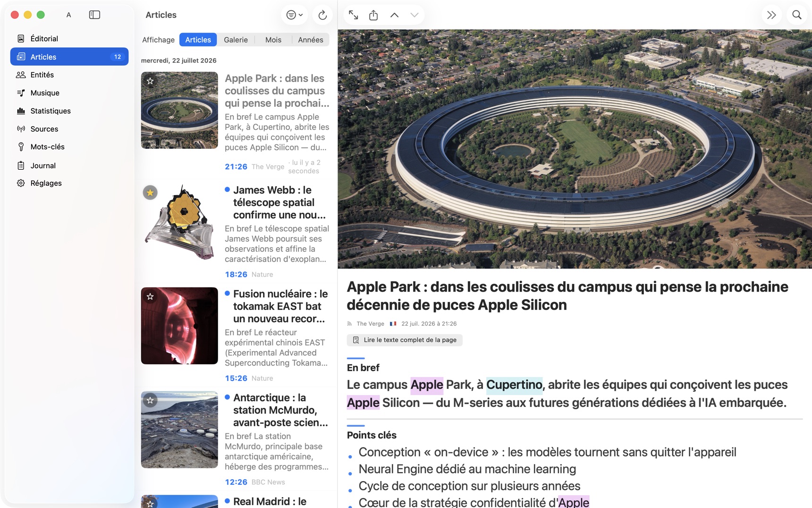
Task: Open the Sources section
Action: tap(69, 129)
